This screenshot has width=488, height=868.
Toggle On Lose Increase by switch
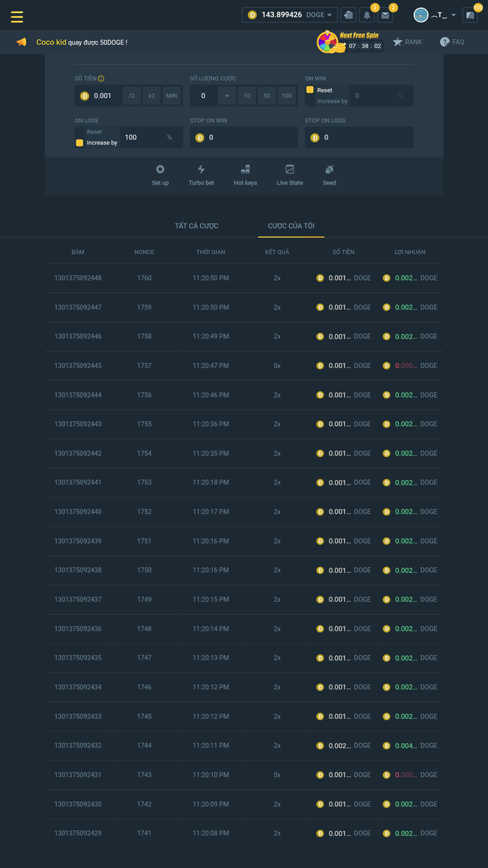(80, 142)
